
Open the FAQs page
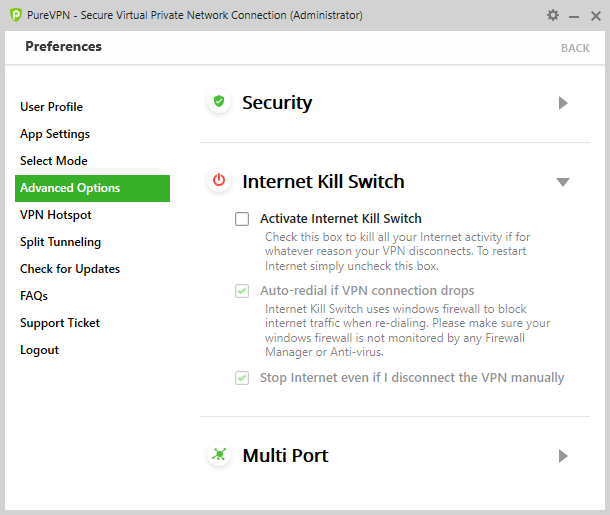pyautogui.click(x=34, y=296)
